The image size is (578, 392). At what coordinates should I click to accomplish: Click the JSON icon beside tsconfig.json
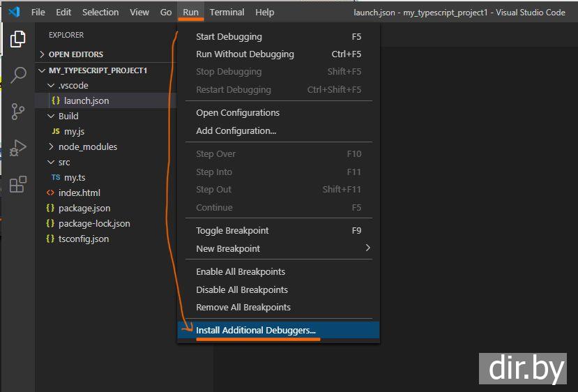[50, 239]
